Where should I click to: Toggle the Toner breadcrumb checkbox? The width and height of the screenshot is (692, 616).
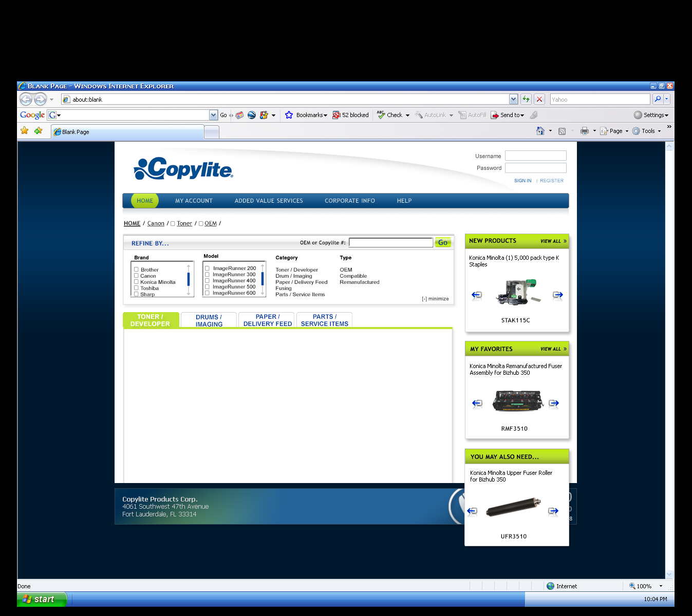173,224
